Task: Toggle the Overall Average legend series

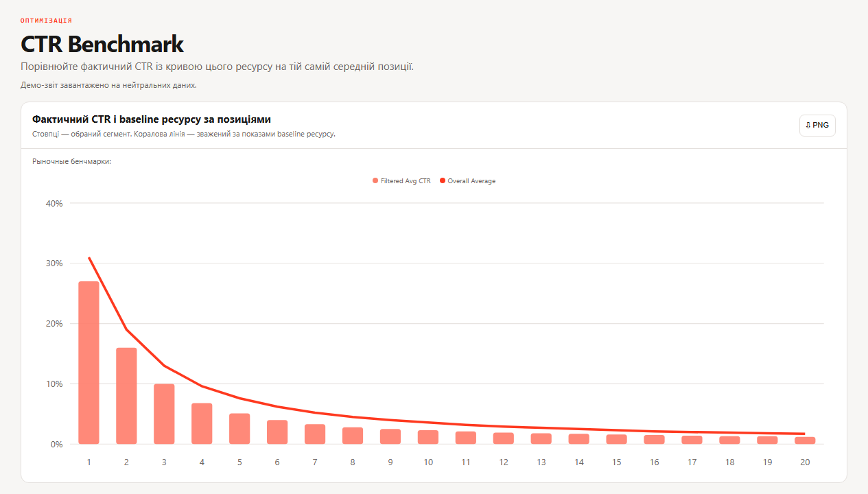Action: click(x=467, y=181)
